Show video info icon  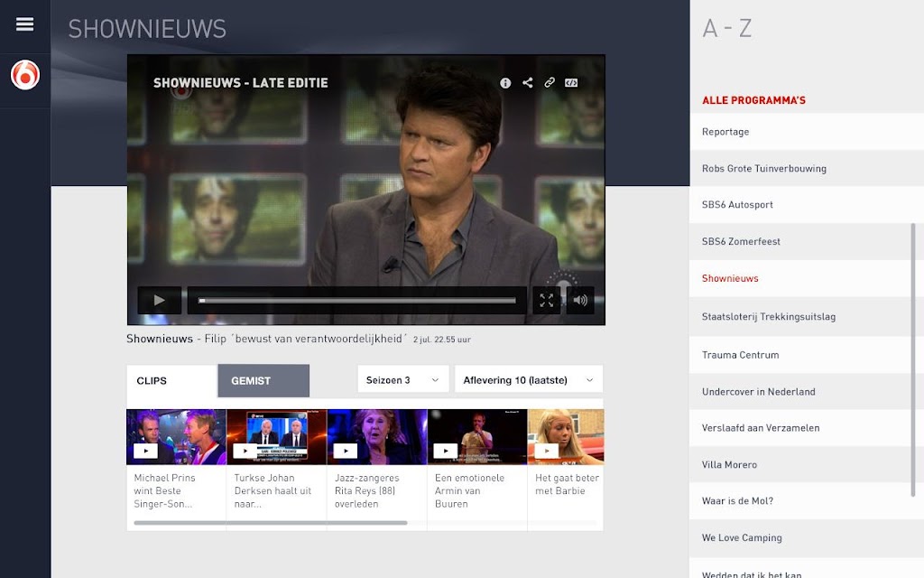(505, 83)
